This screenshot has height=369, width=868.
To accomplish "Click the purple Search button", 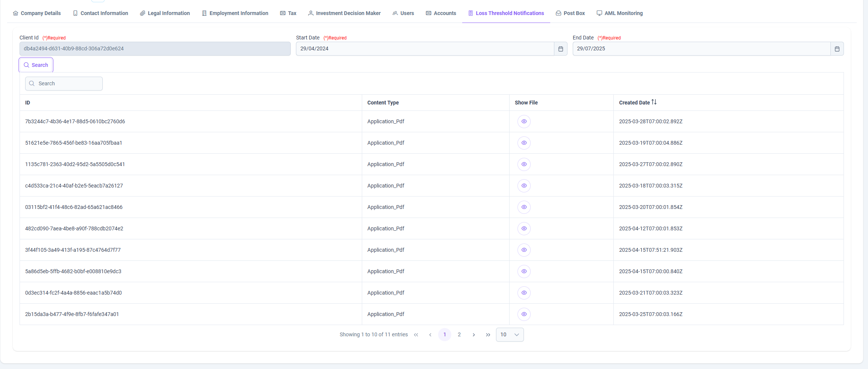I will point(36,65).
